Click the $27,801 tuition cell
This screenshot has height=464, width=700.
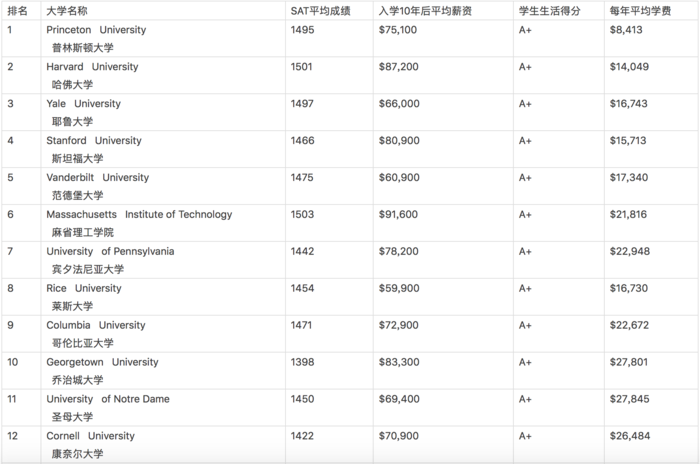click(x=629, y=362)
